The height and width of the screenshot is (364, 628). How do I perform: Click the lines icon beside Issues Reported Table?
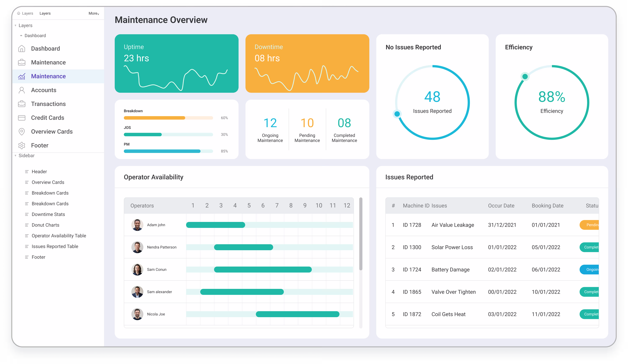tap(27, 246)
